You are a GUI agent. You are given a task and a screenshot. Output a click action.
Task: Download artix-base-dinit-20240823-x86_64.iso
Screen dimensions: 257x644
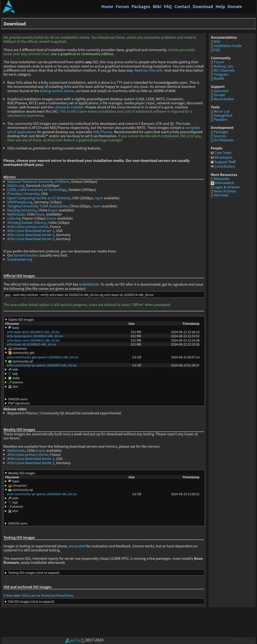pyautogui.click(x=33, y=332)
